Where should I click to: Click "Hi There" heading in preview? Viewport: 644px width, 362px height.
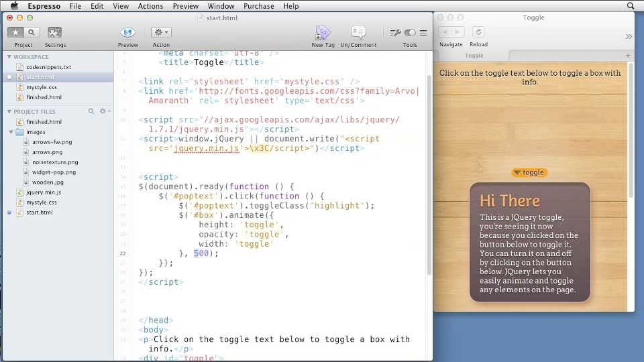(510, 201)
